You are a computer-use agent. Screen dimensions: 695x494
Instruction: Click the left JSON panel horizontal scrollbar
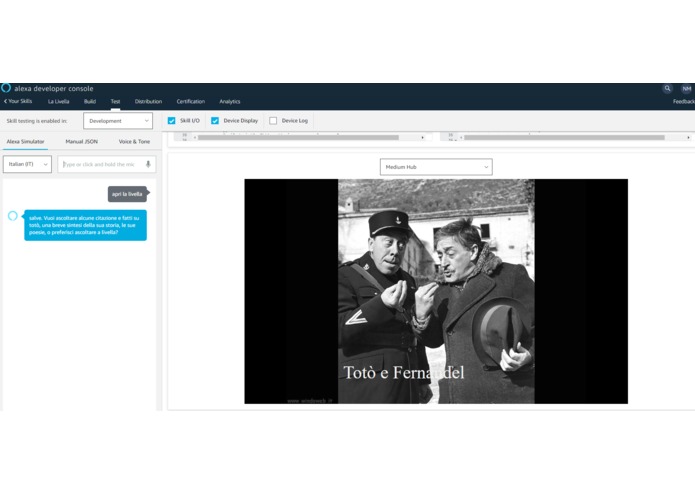click(298, 137)
